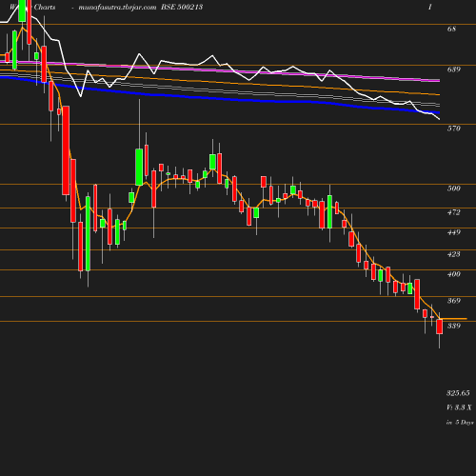Click the '570' price axis label
The image size is (476, 476).
(454, 129)
